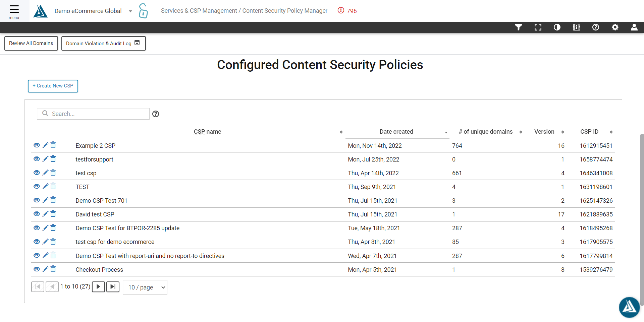This screenshot has width=644, height=322.
Task: Delete the Checkout Process policy
Action: click(53, 269)
